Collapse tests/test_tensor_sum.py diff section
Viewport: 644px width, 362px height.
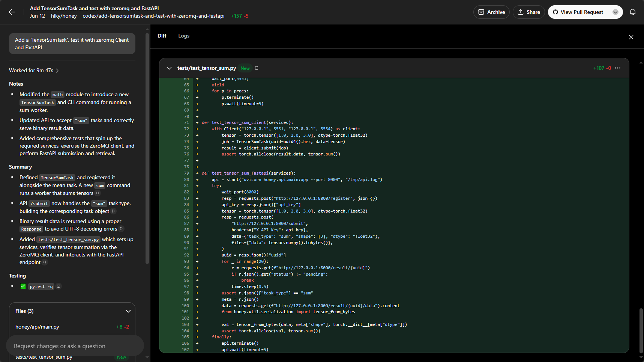169,68
